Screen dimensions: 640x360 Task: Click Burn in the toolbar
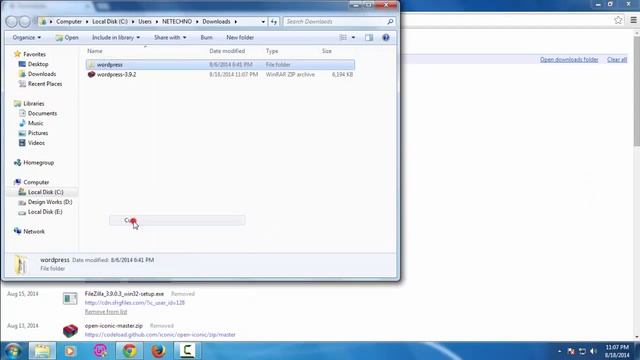coord(207,38)
